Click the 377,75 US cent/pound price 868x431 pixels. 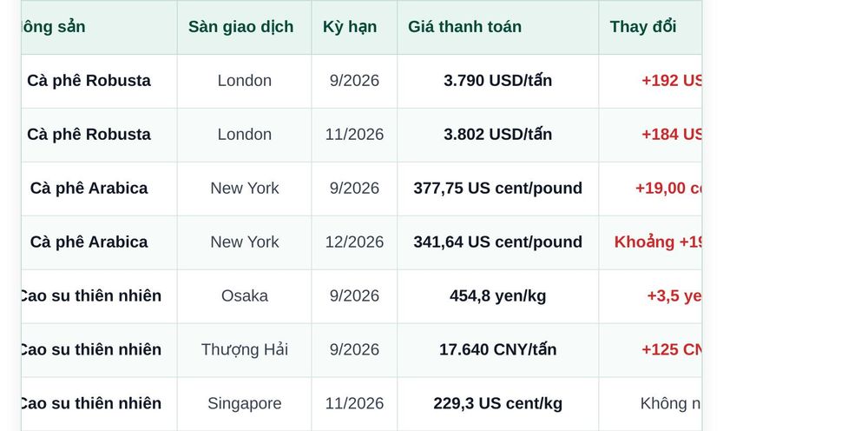pyautogui.click(x=497, y=188)
